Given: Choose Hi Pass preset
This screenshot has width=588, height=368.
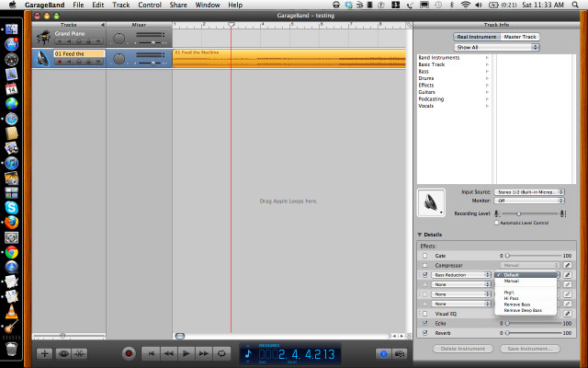Looking at the screenshot, I should tap(526, 298).
